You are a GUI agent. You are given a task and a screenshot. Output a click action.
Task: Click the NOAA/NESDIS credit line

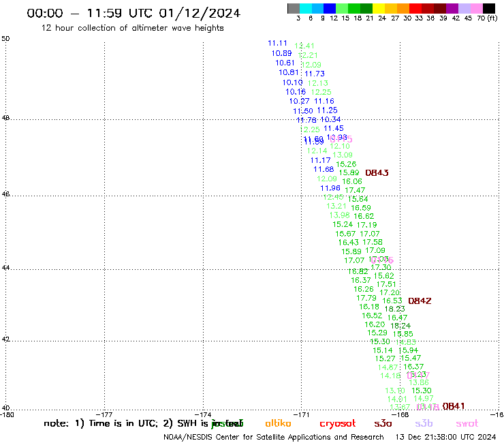tap(274, 438)
